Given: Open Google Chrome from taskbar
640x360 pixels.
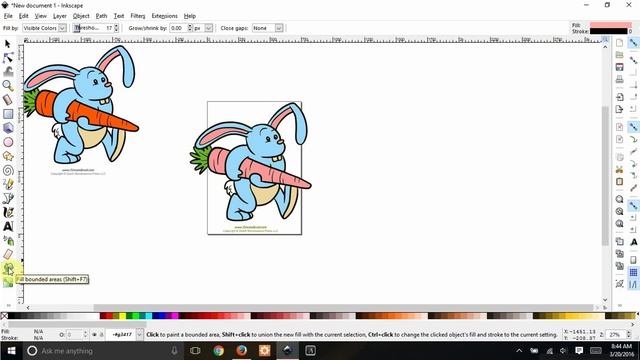Looking at the screenshot, I should click(x=218, y=351).
